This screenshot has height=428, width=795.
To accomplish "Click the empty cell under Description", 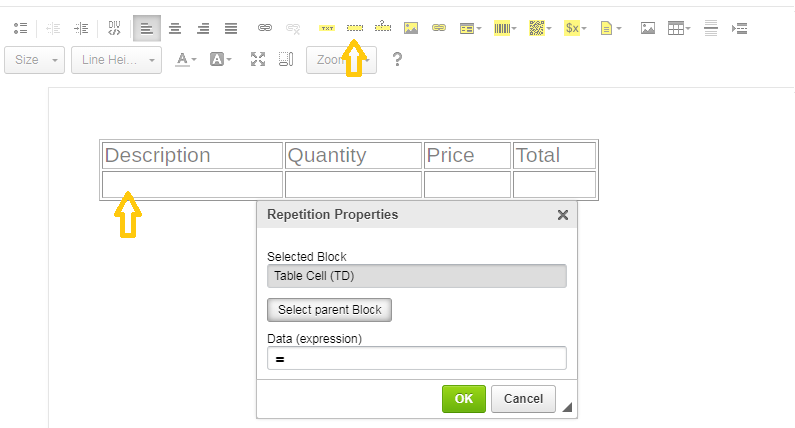I will point(192,184).
